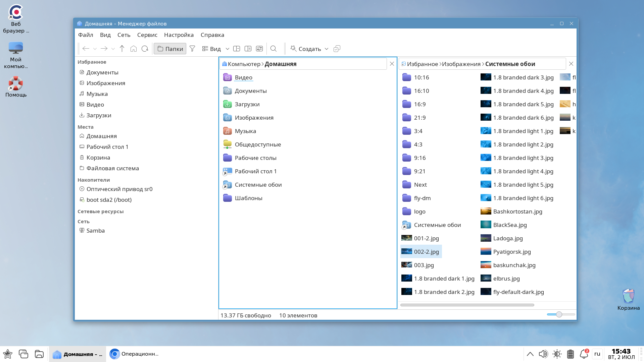The image size is (644, 362).
Task: Toggle the right split panel layout
Action: coord(248,49)
